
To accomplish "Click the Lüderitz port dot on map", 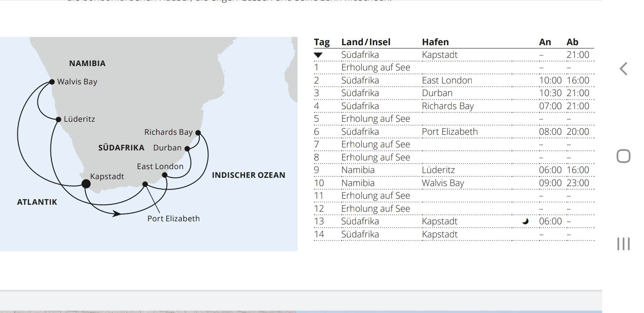I will click(x=58, y=119).
